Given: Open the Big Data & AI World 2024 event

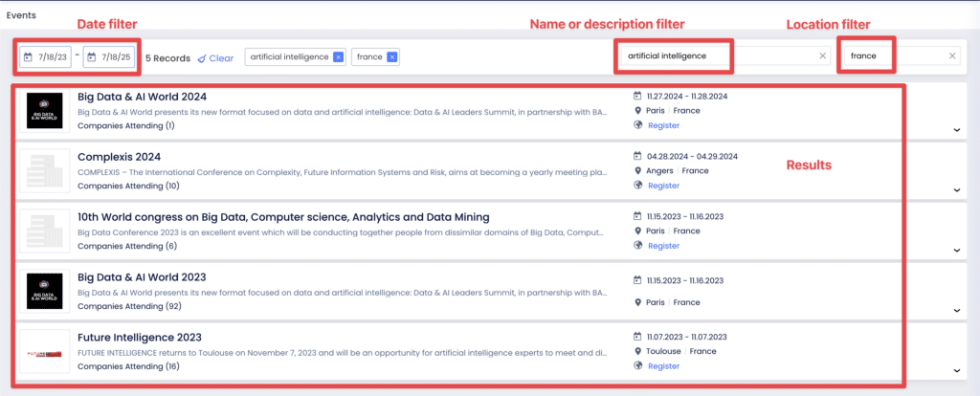Looking at the screenshot, I should [142, 97].
